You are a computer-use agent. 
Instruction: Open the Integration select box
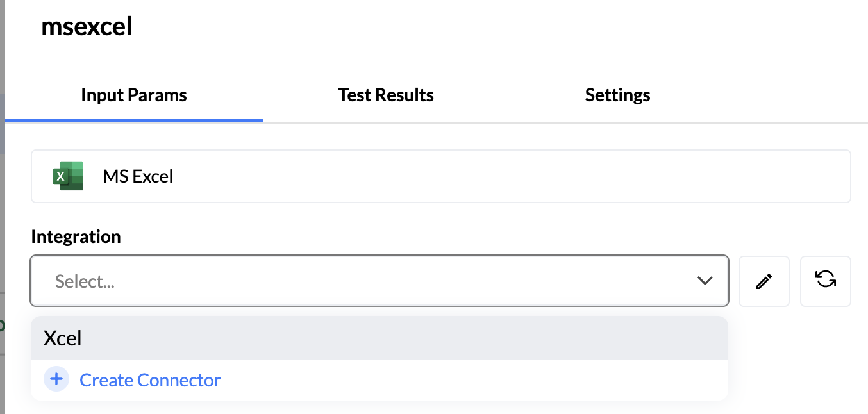click(x=378, y=281)
